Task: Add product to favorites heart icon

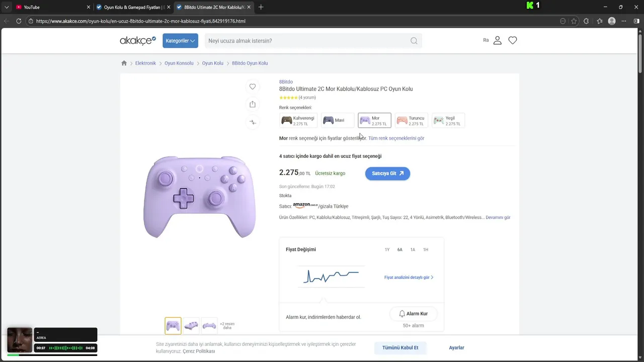Action: [x=253, y=86]
